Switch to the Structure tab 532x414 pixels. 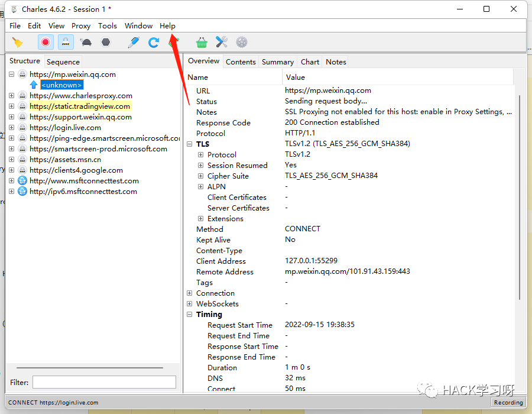pos(25,61)
